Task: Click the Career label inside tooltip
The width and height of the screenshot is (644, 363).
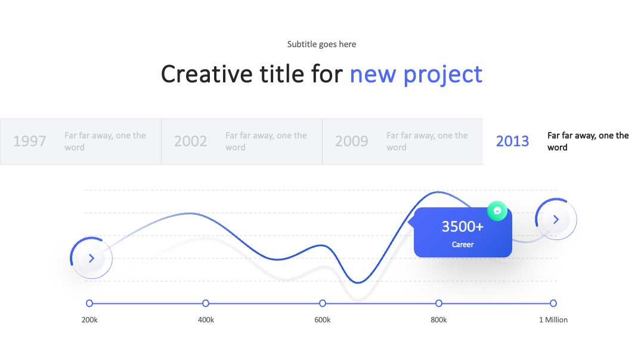Action: click(x=463, y=245)
